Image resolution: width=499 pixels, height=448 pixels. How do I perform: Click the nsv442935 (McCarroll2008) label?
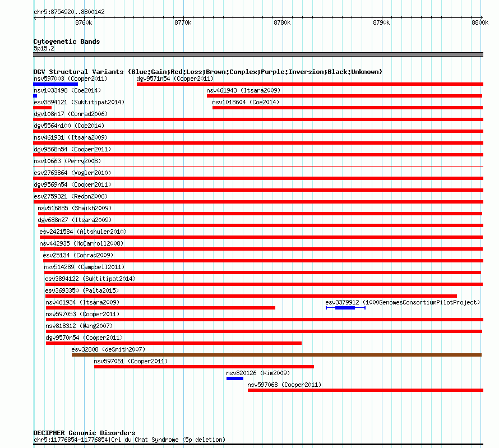coord(81,243)
